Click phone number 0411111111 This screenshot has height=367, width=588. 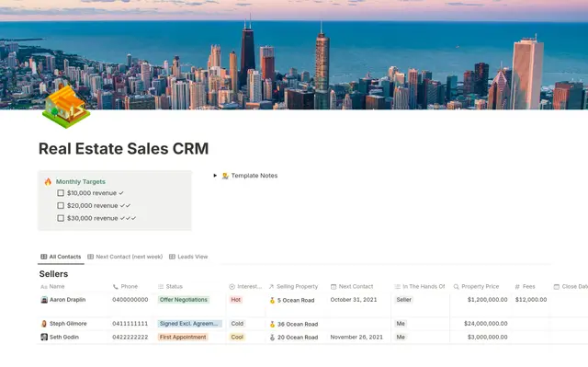pyautogui.click(x=130, y=323)
